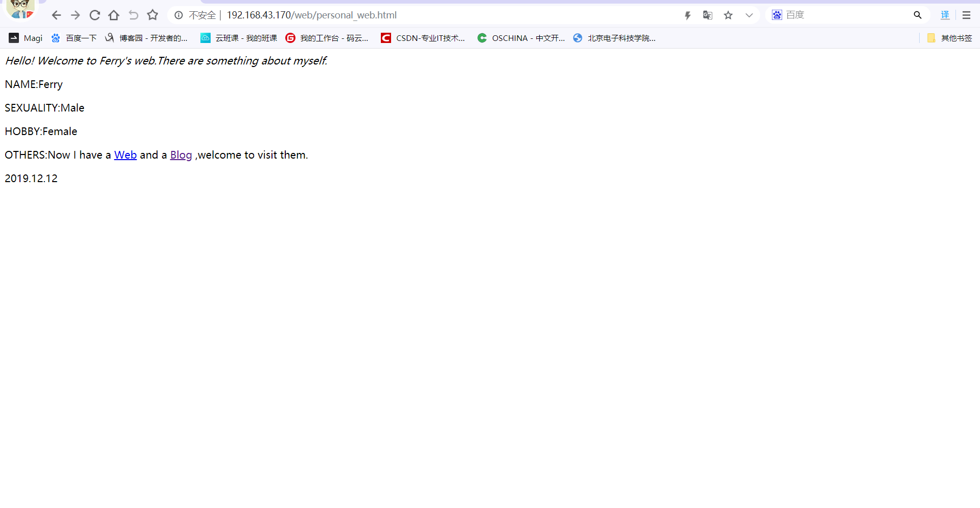Go to home page icon
This screenshot has height=508, width=980.
[x=113, y=15]
